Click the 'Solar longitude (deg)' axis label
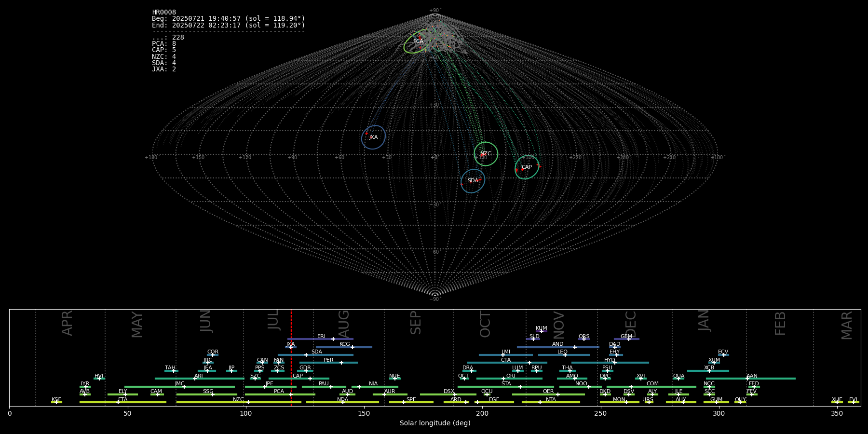Viewport: 868px width, 434px height. [435, 423]
